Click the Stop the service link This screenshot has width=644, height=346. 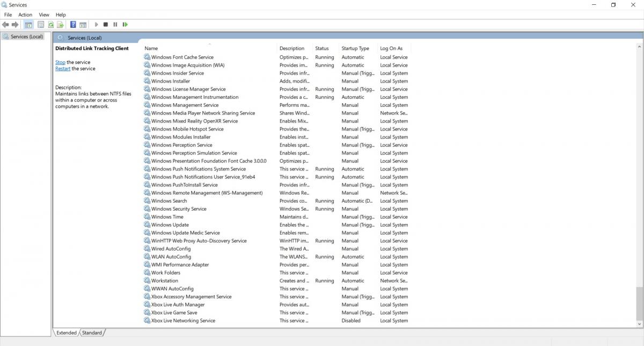[60, 62]
